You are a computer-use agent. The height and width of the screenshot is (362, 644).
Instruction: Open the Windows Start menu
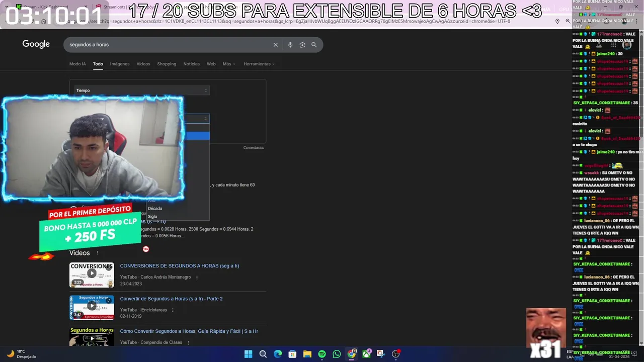[248, 354]
